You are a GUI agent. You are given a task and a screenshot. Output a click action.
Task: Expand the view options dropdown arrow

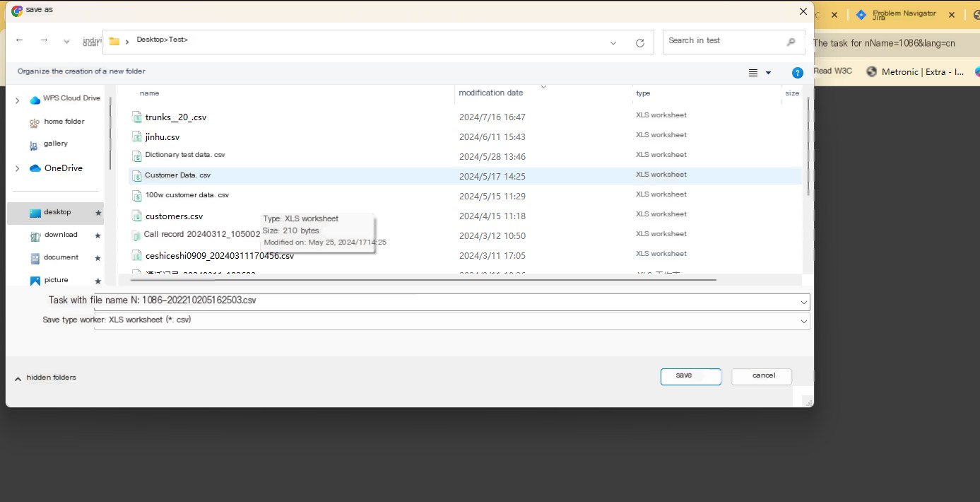(x=769, y=73)
